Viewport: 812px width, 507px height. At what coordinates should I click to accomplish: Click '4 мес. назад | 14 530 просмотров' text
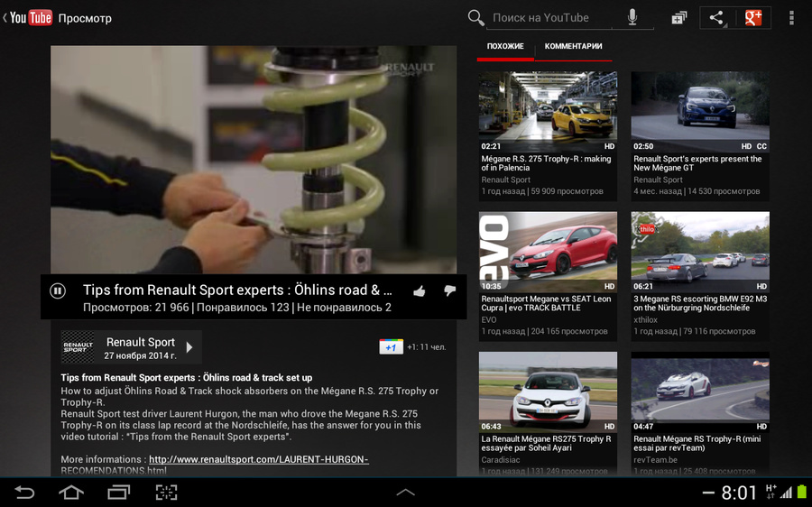coord(697,191)
